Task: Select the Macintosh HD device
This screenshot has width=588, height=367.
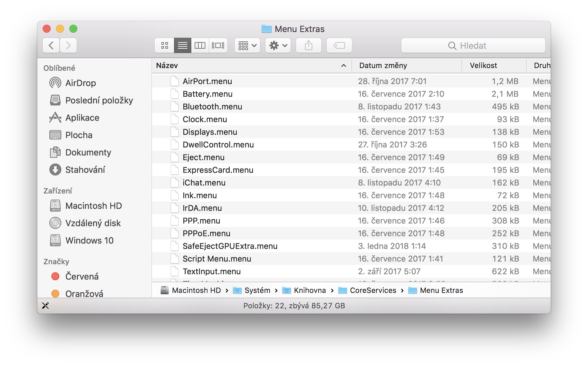Action: (x=93, y=206)
